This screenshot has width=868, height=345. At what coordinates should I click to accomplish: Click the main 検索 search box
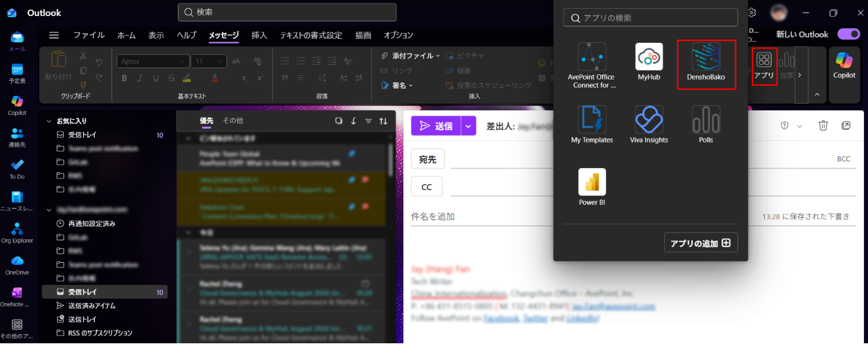coord(287,12)
